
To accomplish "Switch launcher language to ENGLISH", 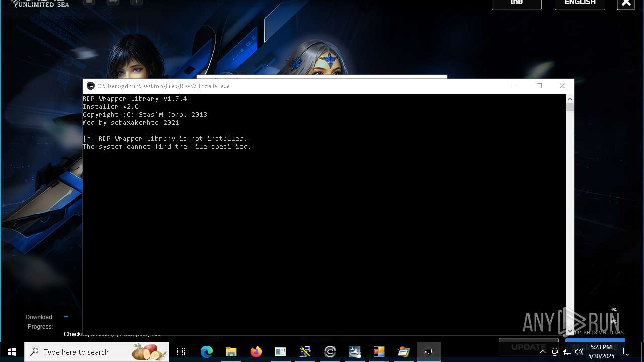I will click(580, 3).
